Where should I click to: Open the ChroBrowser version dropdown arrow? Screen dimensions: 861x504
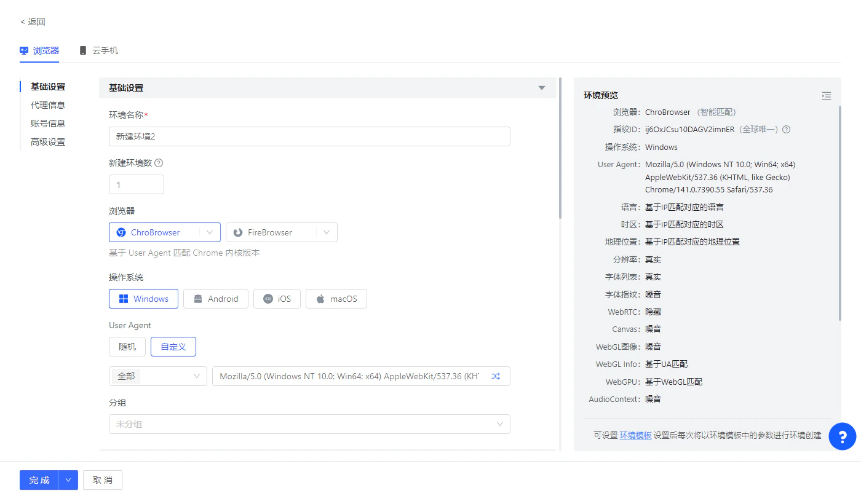click(x=210, y=232)
